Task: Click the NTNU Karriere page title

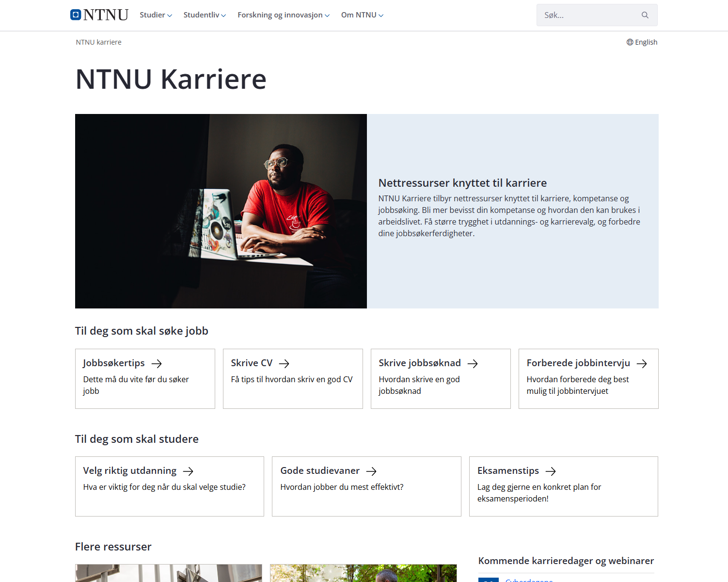Action: (171, 79)
